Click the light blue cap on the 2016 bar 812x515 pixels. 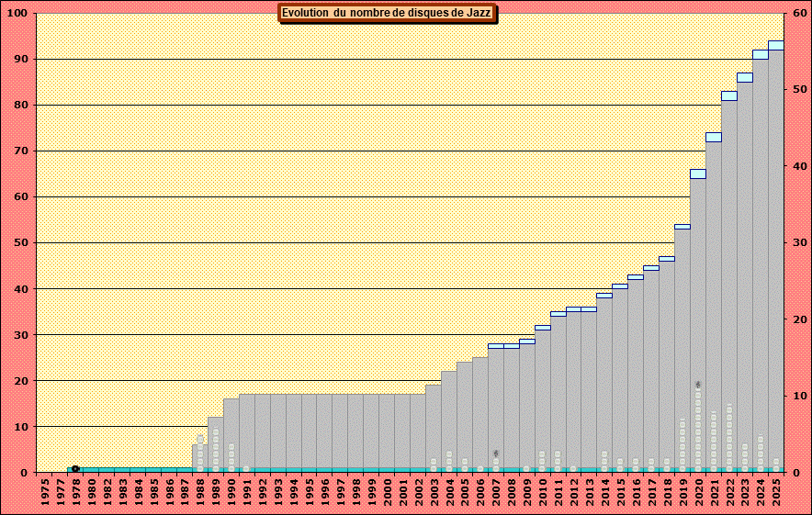coord(636,277)
